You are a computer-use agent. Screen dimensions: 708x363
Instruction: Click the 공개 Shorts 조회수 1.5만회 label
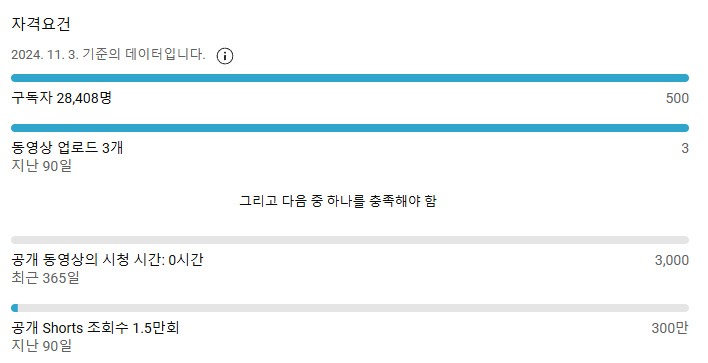tap(95, 328)
